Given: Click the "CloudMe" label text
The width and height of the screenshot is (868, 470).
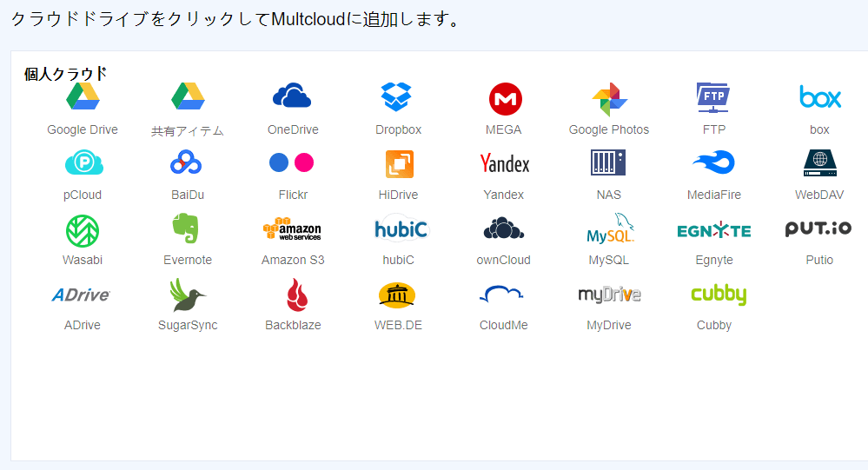Looking at the screenshot, I should (x=503, y=325).
